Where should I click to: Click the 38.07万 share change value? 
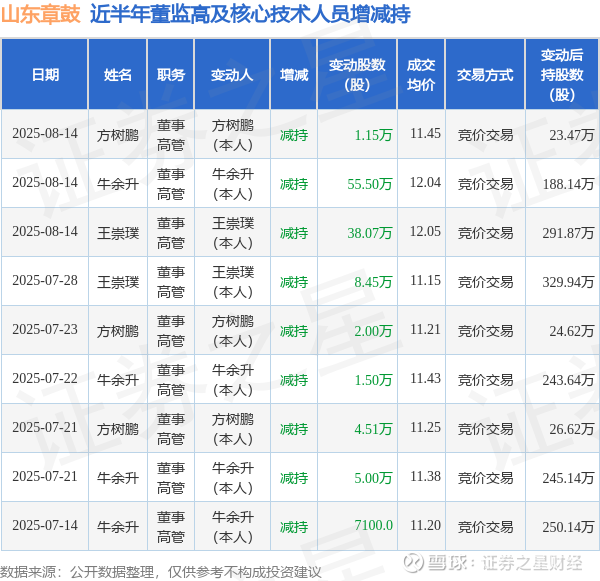point(370,233)
